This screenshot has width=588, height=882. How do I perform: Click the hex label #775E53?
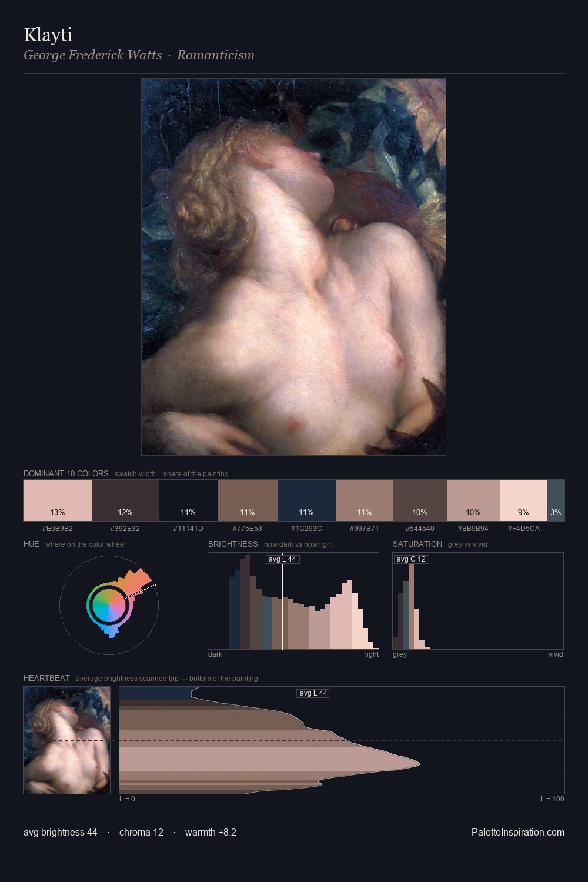coord(248,529)
